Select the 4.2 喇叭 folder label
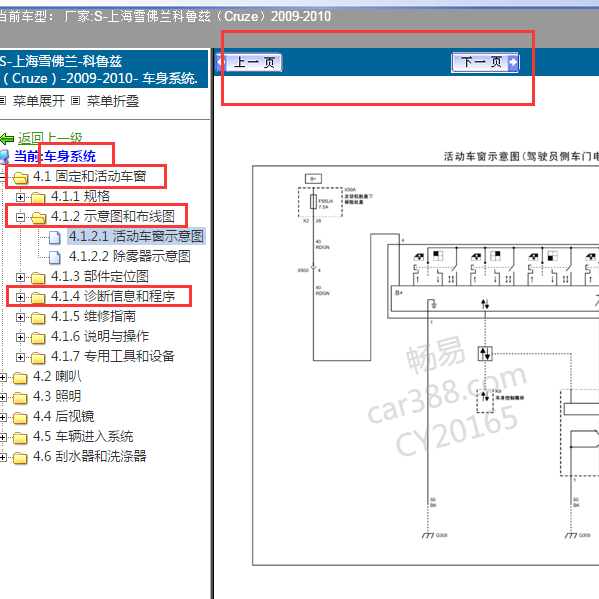This screenshot has width=599, height=599. 57,376
